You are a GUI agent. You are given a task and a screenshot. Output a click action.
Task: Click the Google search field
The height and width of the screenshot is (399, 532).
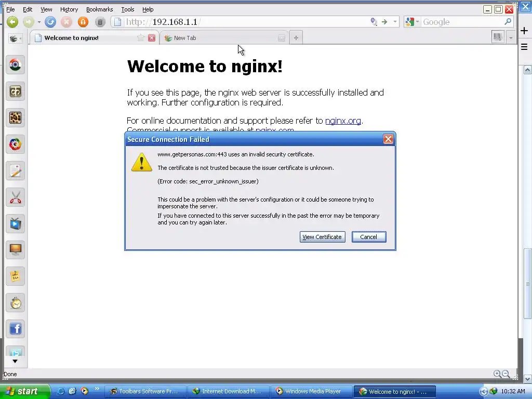point(462,22)
